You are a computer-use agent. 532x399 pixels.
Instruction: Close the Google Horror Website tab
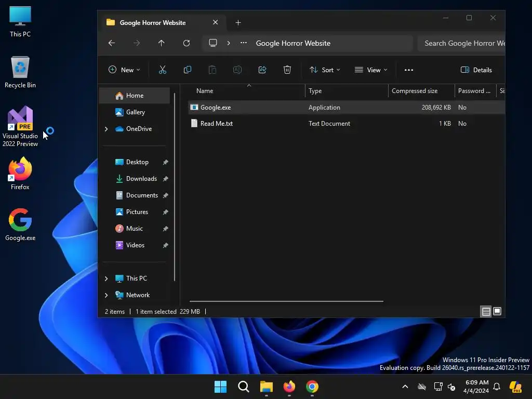216,22
